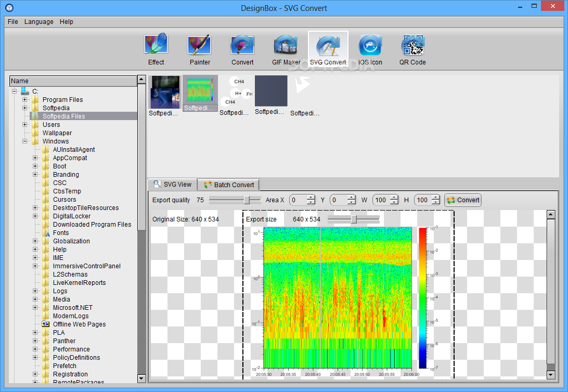568x392 pixels.
Task: Click the Program Files folder icon
Action: pos(35,99)
